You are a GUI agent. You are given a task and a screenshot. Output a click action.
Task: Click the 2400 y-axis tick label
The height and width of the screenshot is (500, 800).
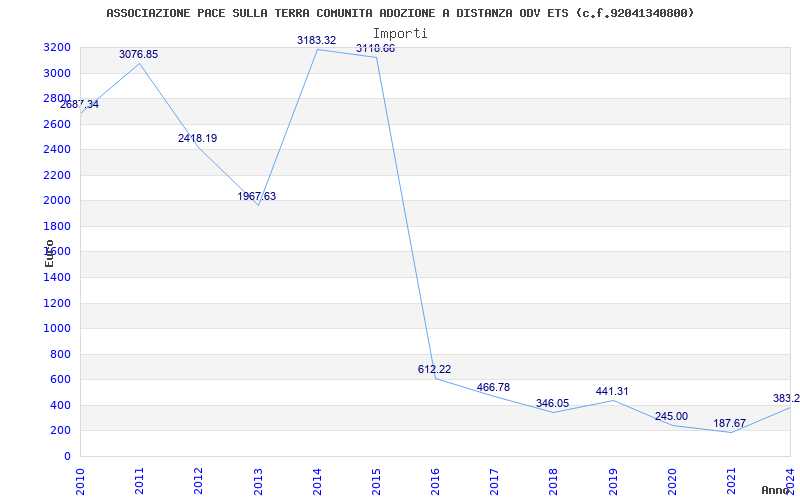tap(57, 150)
